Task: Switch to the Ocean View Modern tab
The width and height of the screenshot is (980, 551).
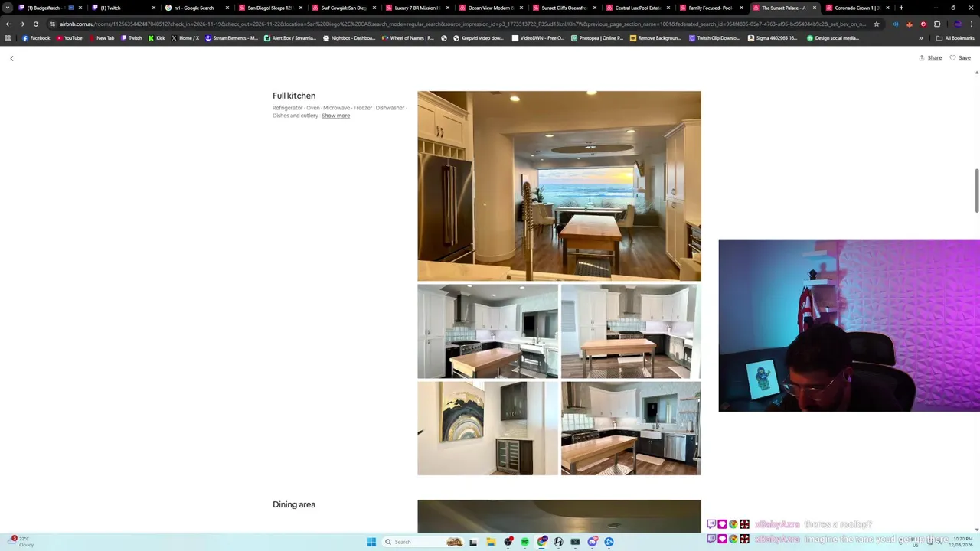Action: point(490,8)
